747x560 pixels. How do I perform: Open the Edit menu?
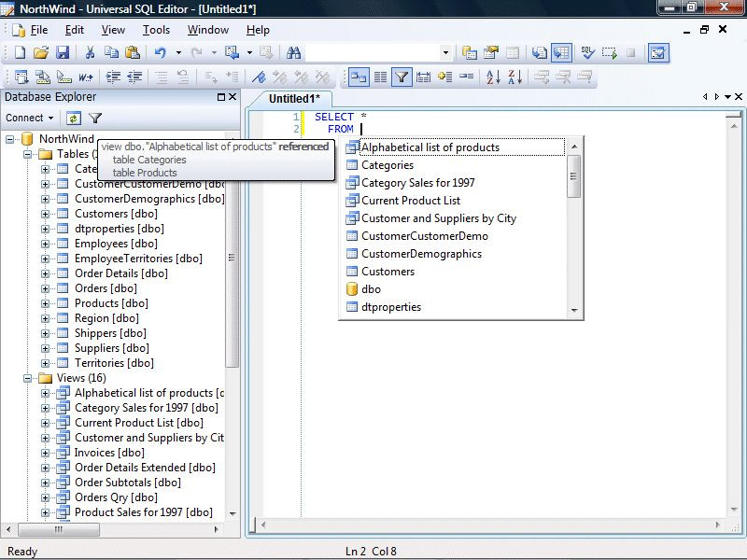[75, 30]
